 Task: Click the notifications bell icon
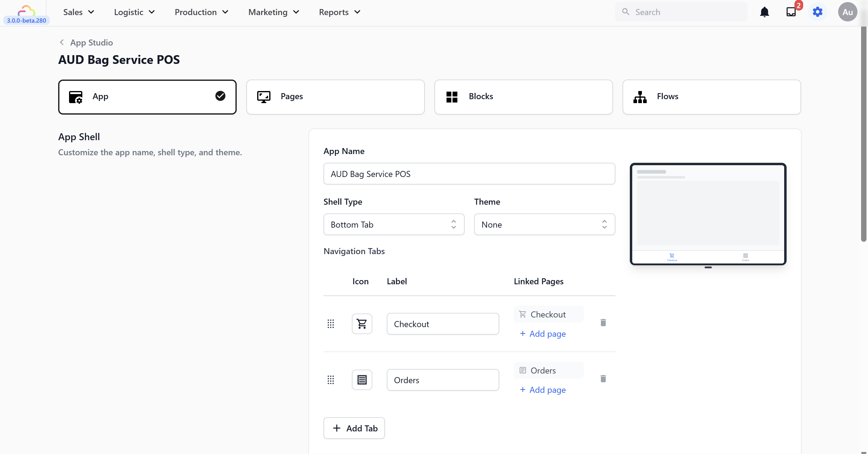[x=764, y=12]
